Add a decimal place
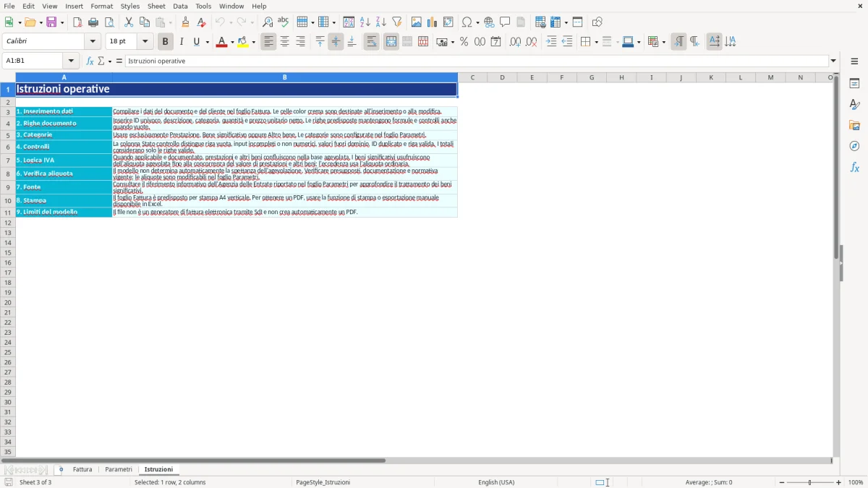Viewport: 868px width, 488px height. pos(516,42)
